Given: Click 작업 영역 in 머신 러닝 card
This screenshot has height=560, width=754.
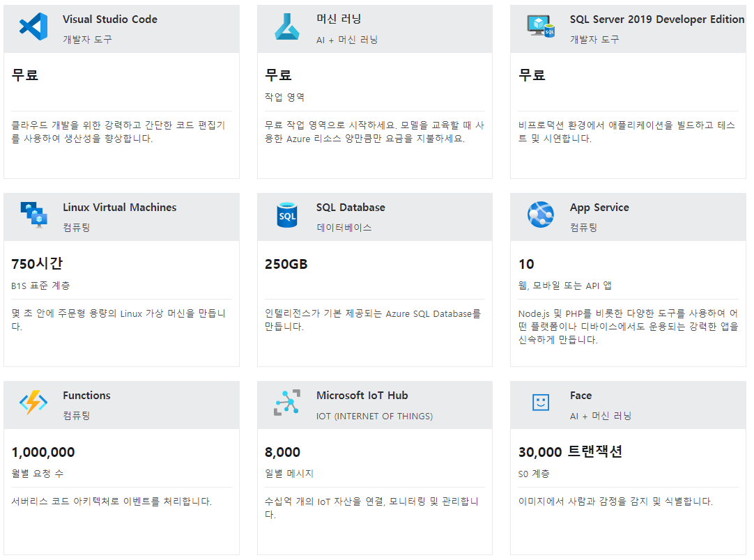Looking at the screenshot, I should click(x=285, y=97).
